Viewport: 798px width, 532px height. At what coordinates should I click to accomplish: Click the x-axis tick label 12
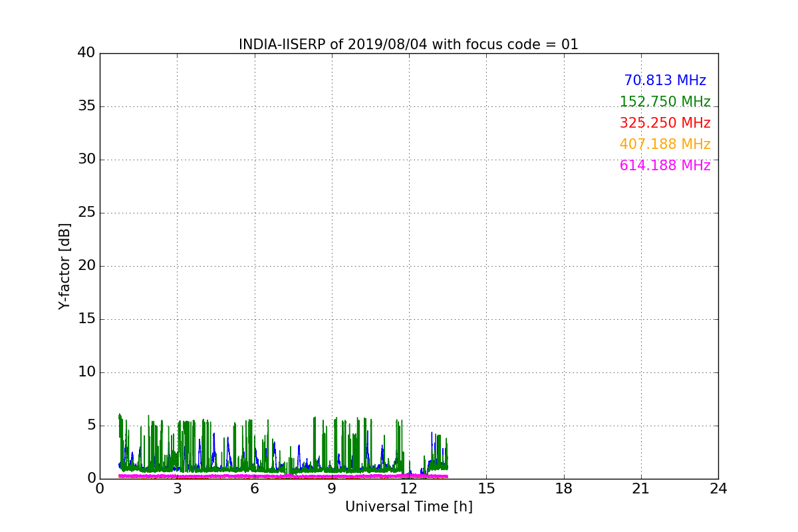409,489
